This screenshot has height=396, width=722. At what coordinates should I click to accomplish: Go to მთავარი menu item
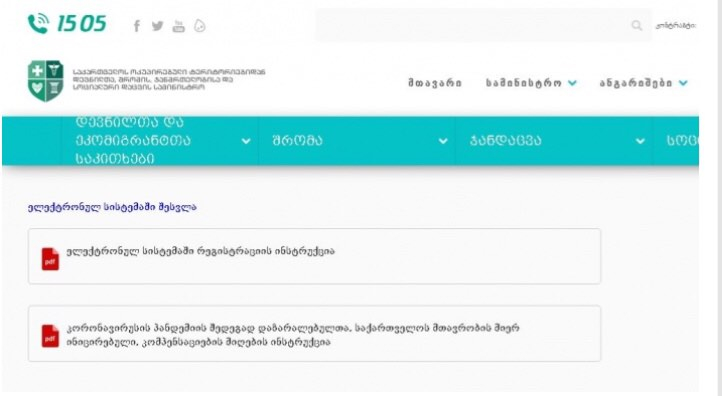coord(435,83)
